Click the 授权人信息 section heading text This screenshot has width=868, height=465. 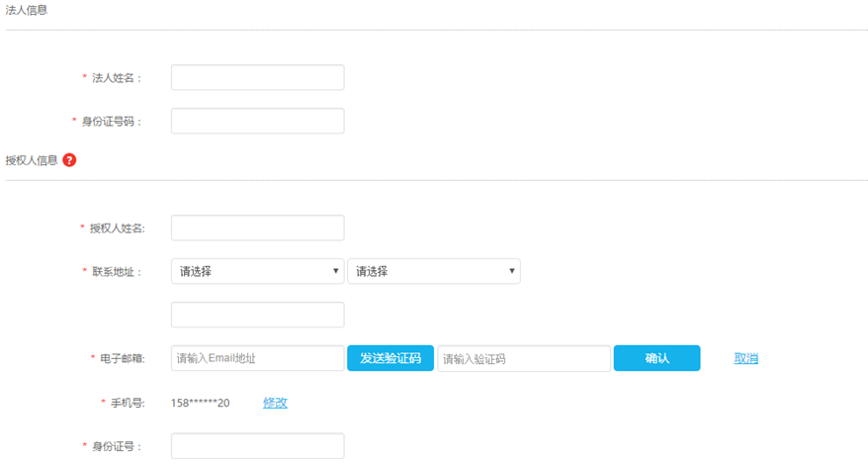pos(32,160)
